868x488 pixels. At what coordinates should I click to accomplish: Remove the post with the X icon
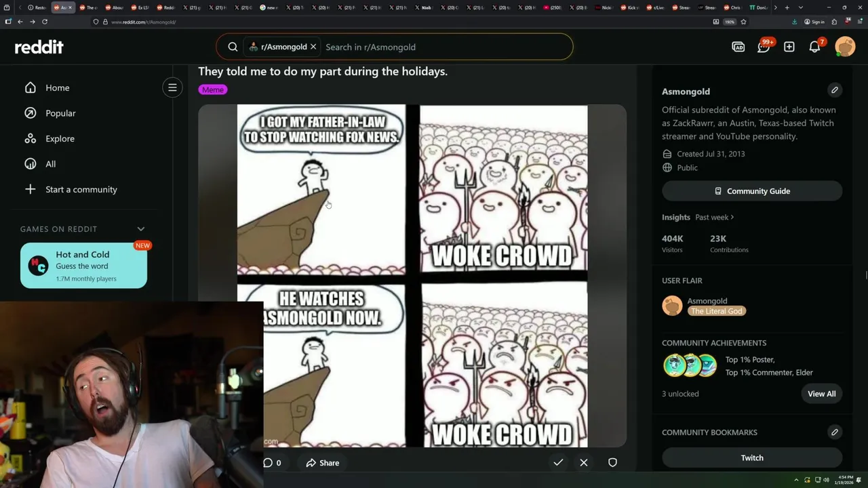(584, 463)
